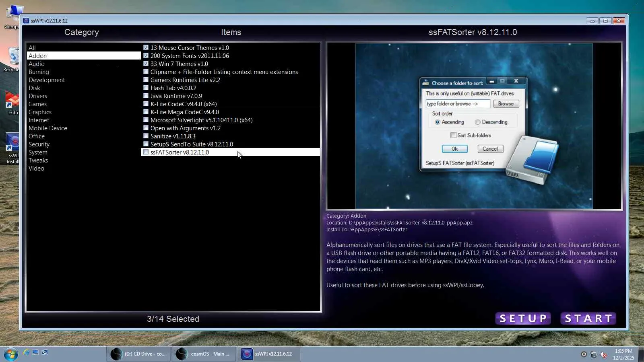Click the muted volume tray icon
The image size is (644, 362).
pos(603,354)
